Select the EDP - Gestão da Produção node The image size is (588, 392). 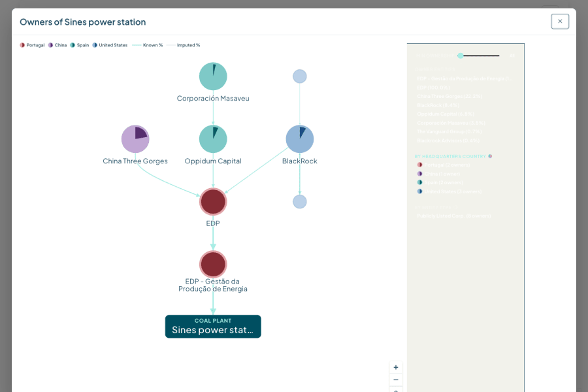[x=213, y=264]
